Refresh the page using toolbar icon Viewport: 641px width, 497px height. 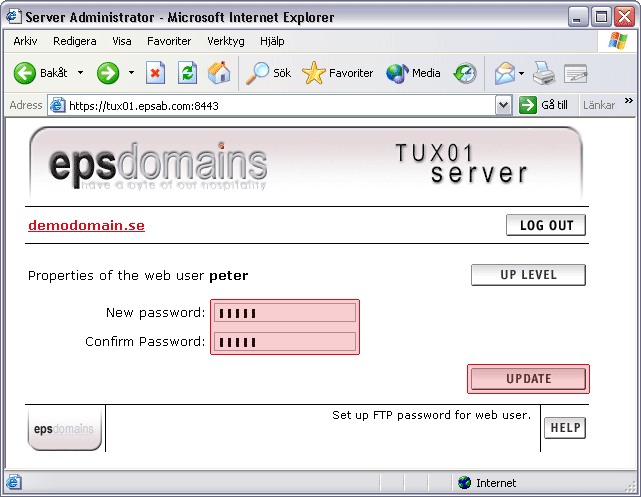click(187, 73)
